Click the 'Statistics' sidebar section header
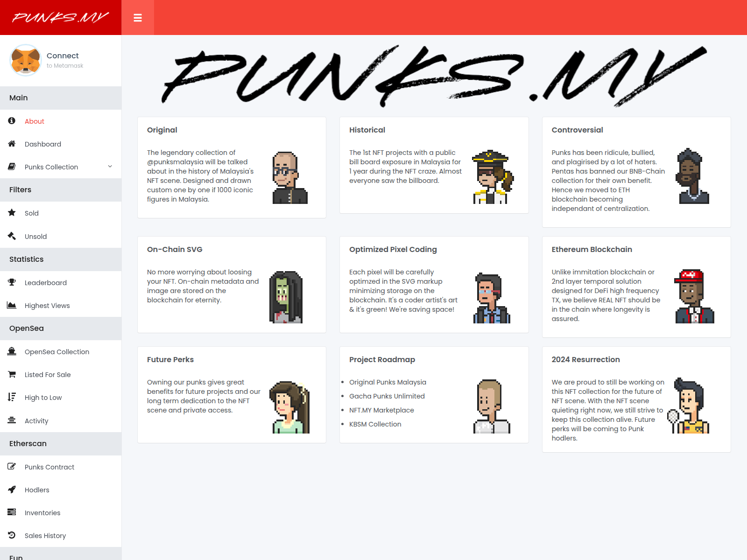This screenshot has width=747, height=560. (x=61, y=259)
